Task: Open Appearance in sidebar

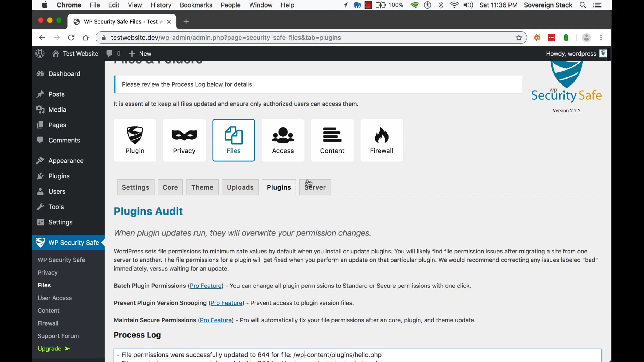Action: click(x=68, y=161)
